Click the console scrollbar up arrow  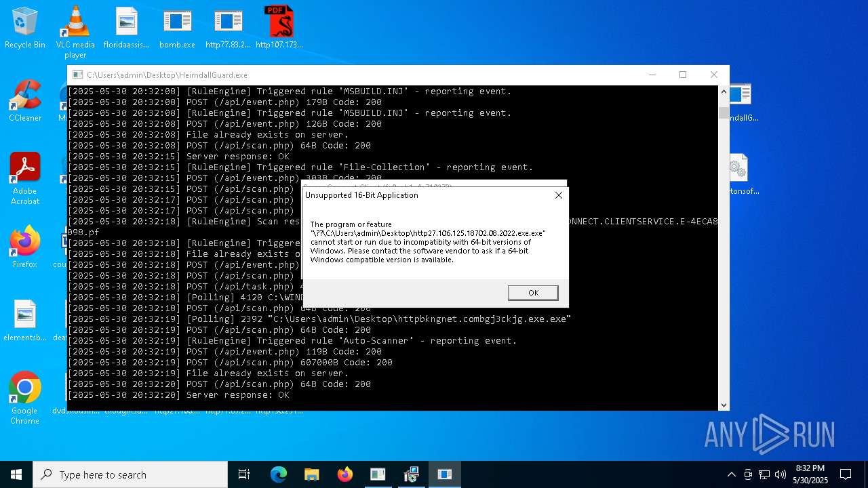[x=724, y=91]
